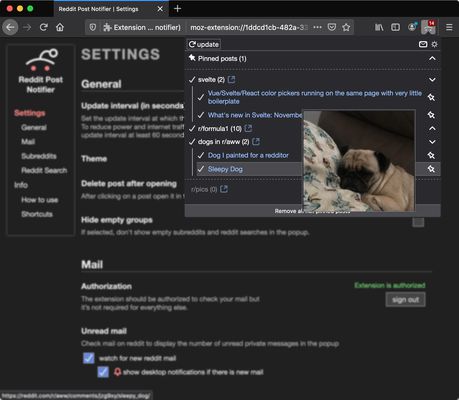Toggle the svelte group chevron
Screen dimensions: 459x400
[x=432, y=80]
